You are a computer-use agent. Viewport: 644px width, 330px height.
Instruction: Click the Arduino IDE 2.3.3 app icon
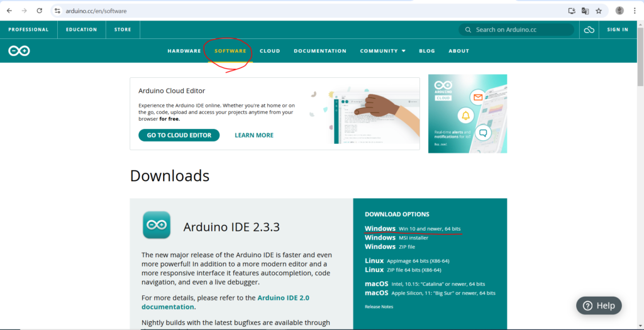tap(157, 225)
